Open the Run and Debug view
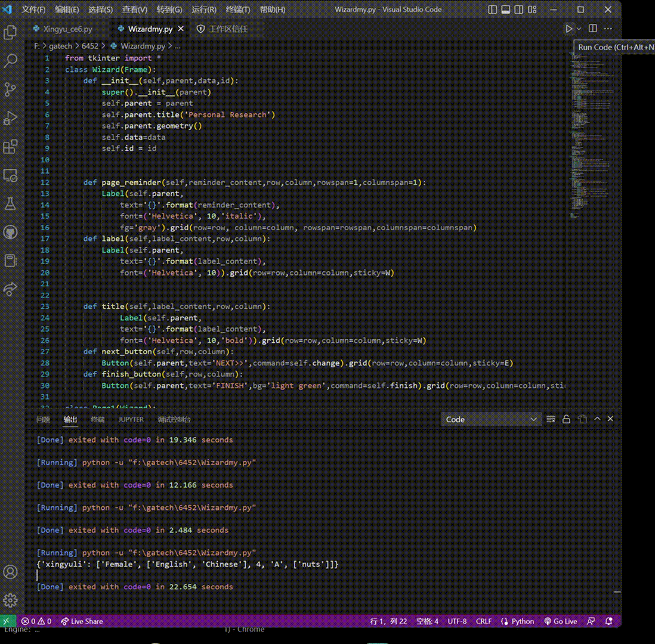Viewport: 655px width, 644px height. tap(10, 118)
